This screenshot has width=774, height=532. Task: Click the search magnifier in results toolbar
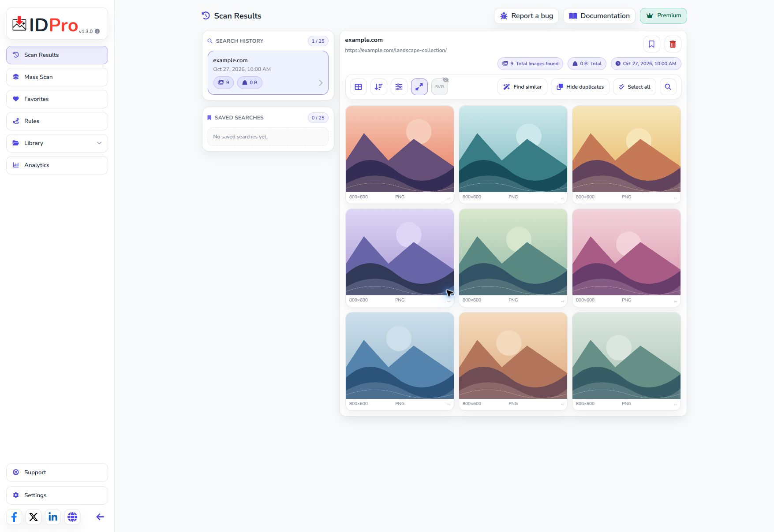coord(668,87)
